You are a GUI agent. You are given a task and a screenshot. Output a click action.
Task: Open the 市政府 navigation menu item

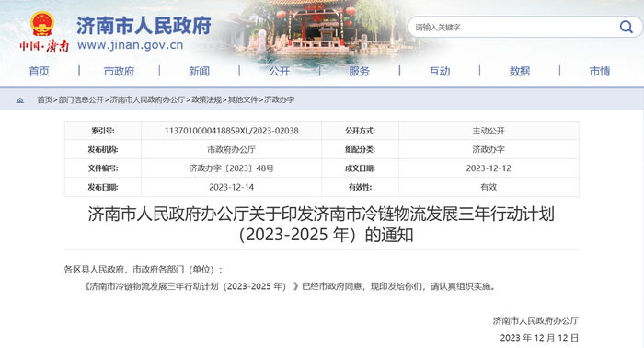coord(119,71)
